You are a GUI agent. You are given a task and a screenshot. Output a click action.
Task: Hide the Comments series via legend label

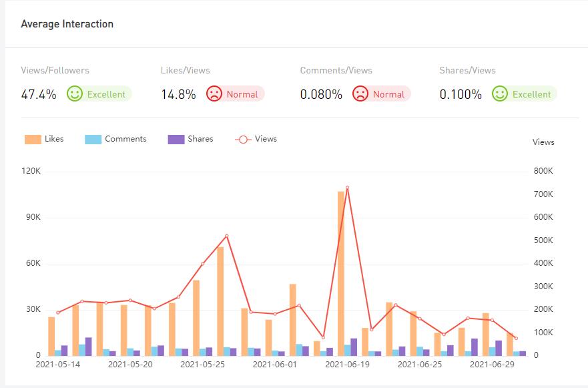coord(125,139)
